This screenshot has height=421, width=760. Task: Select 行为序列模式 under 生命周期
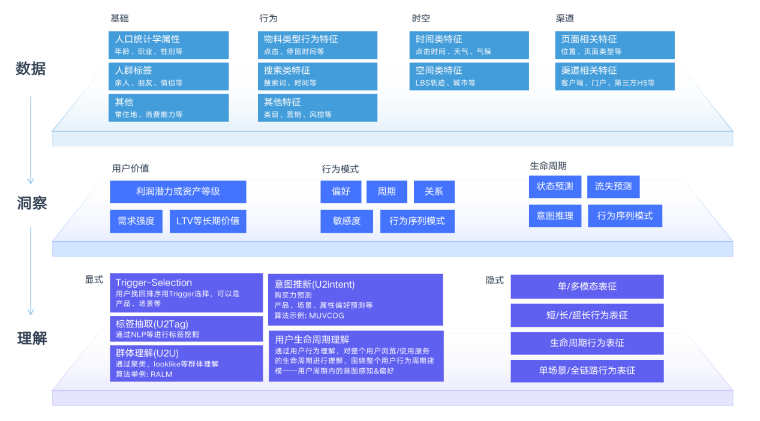pyautogui.click(x=625, y=216)
